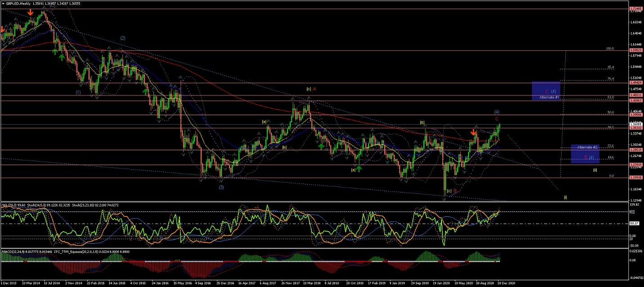Click the red wave A label at 2018 peak
644x287 pixels.
tap(315, 89)
